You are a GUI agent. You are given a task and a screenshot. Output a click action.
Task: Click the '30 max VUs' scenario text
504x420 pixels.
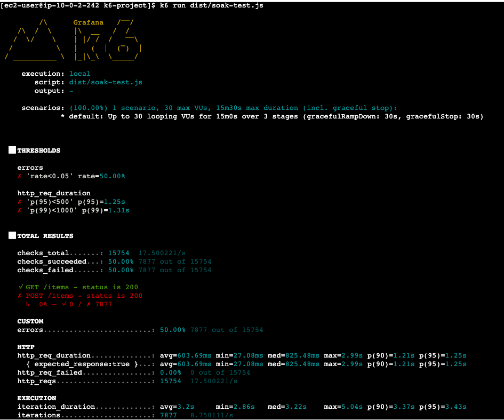pos(188,108)
